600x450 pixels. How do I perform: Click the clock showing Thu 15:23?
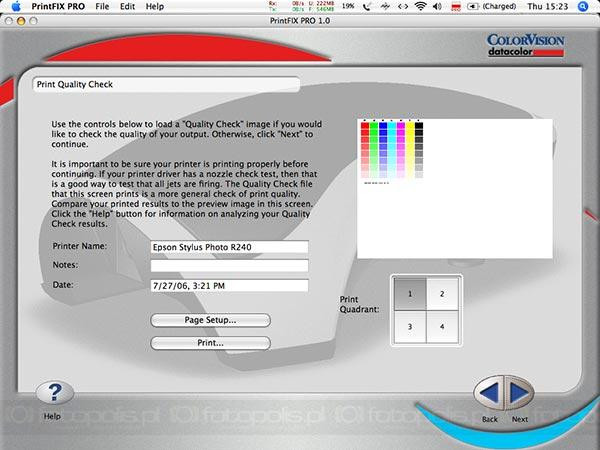(x=548, y=6)
